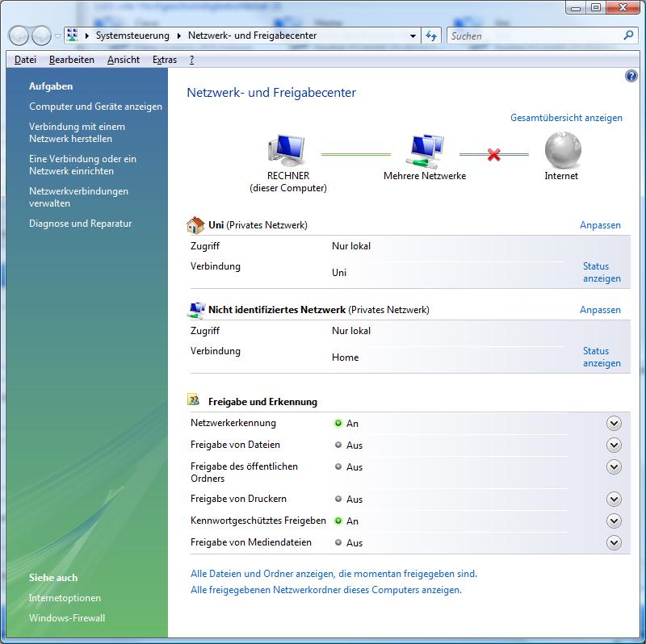The image size is (646, 644).
Task: Click the Nicht identifiziertes Netzwerk computer icon
Action: [195, 310]
